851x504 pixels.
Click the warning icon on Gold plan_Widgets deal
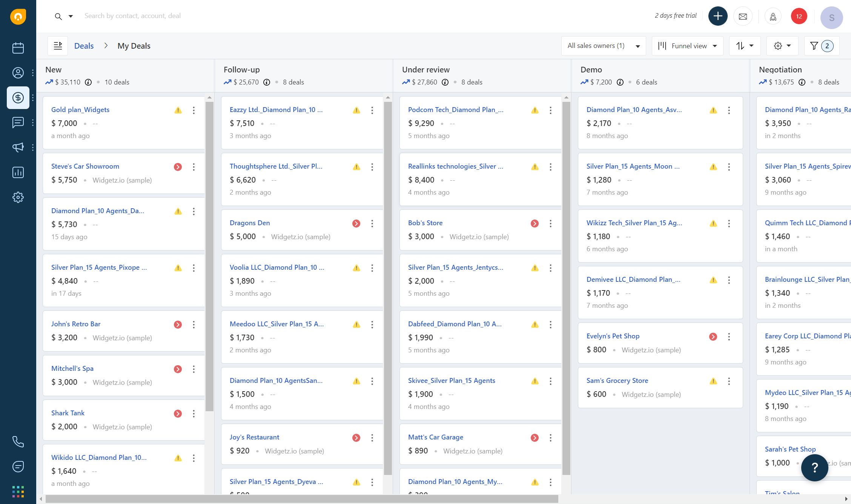click(178, 110)
